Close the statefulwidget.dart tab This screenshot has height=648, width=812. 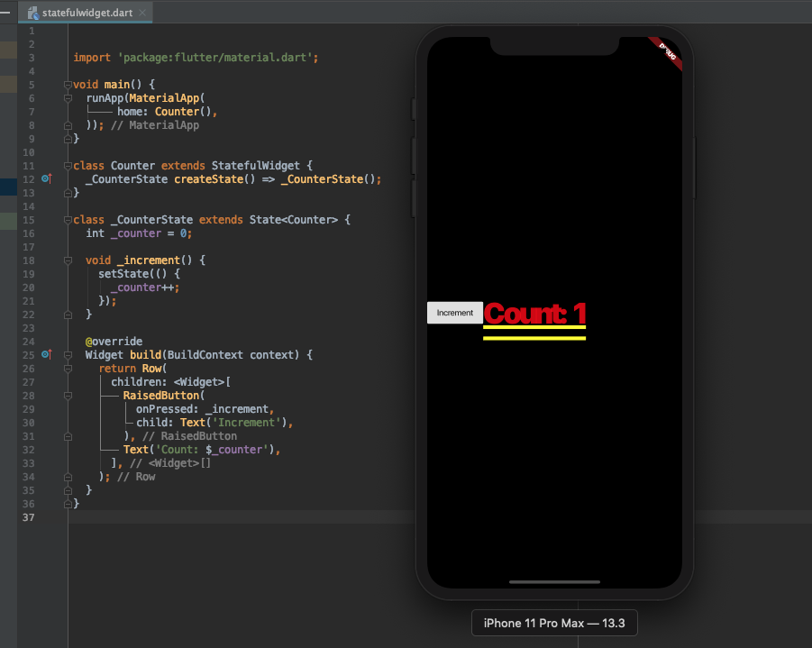click(x=142, y=13)
